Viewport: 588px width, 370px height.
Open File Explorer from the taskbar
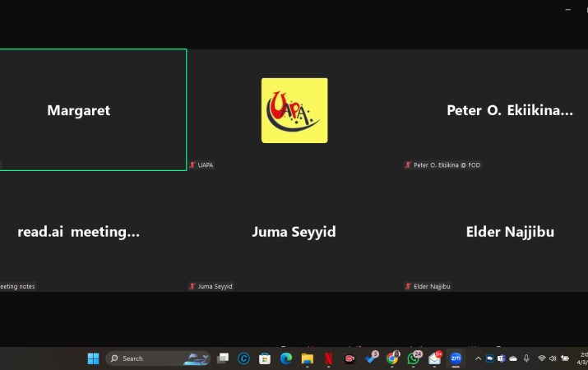click(307, 358)
